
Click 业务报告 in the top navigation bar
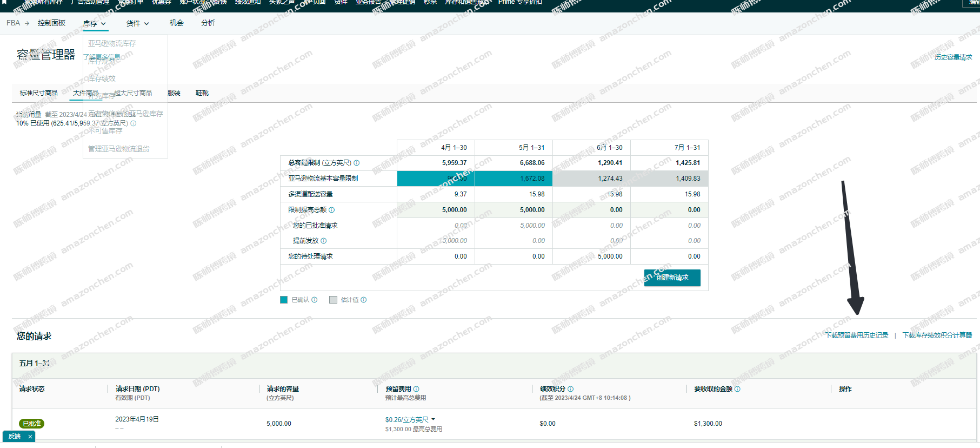(368, 2)
